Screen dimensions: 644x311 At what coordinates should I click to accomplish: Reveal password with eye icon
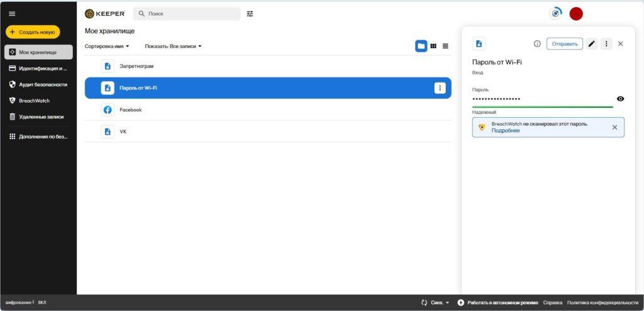click(x=621, y=99)
